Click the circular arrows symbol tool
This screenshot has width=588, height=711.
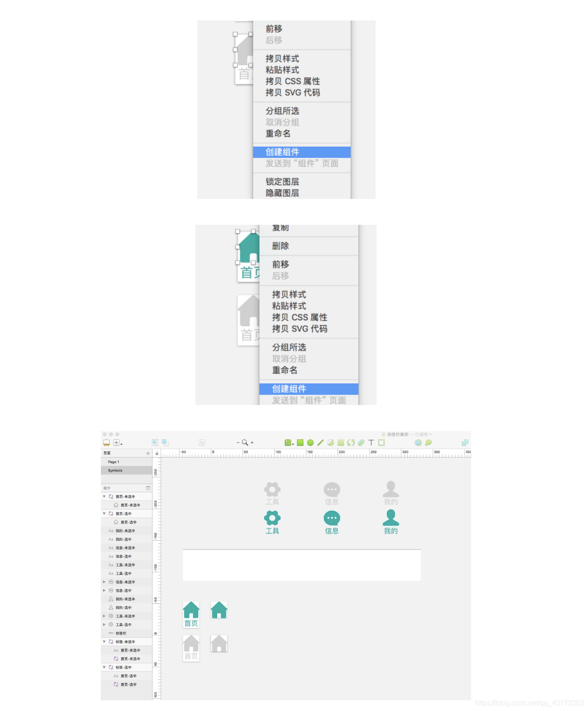click(x=351, y=442)
